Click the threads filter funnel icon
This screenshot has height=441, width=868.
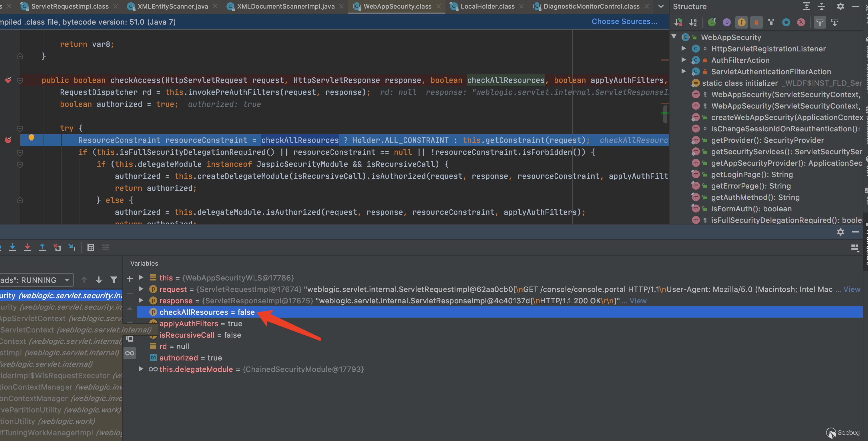coord(114,280)
